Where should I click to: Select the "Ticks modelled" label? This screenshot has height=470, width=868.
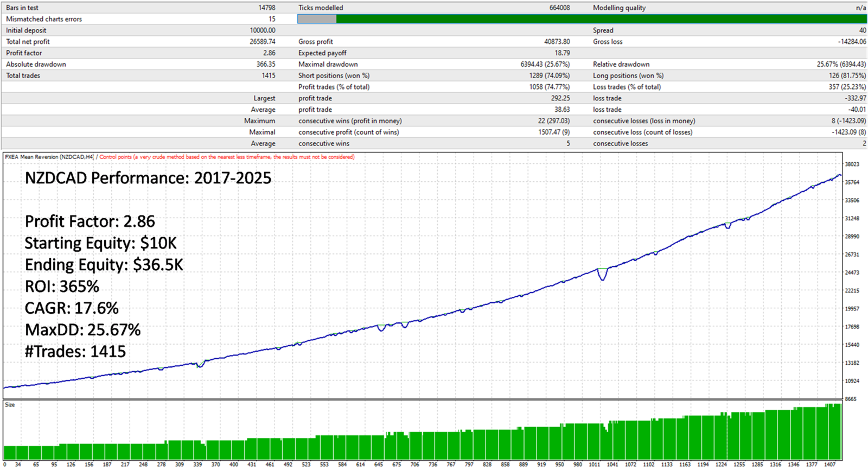321,8
